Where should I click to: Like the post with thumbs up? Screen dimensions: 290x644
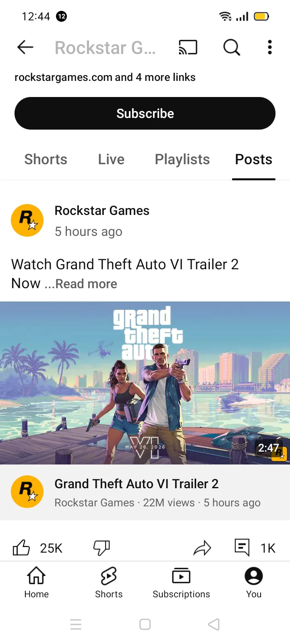pyautogui.click(x=21, y=548)
